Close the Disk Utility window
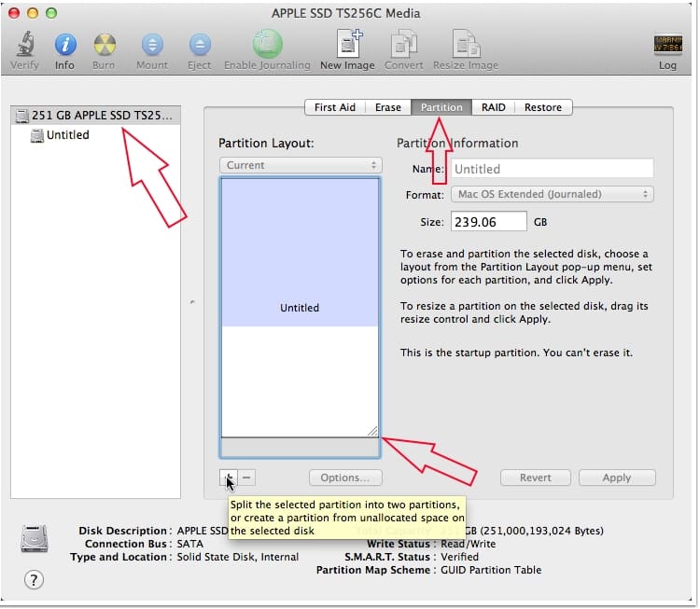The image size is (700, 609). pos(14,13)
